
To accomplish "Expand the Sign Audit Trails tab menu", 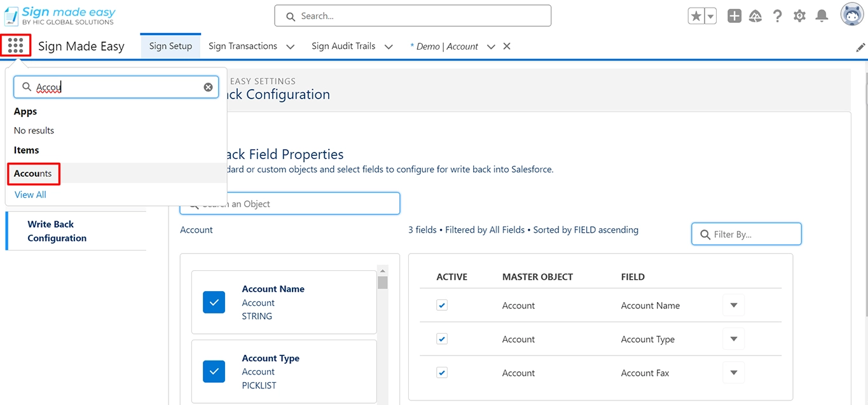I will coord(389,46).
